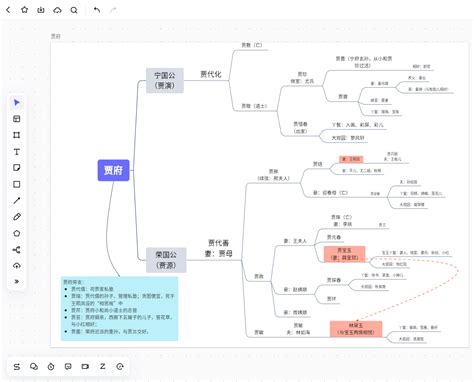Go back with the left chevron
The width and height of the screenshot is (474, 382).
pos(8,10)
